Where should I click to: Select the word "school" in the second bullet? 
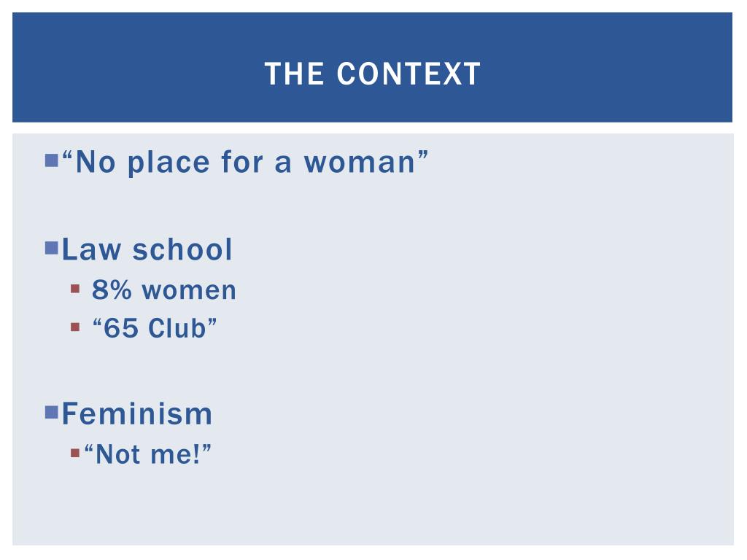pos(182,249)
